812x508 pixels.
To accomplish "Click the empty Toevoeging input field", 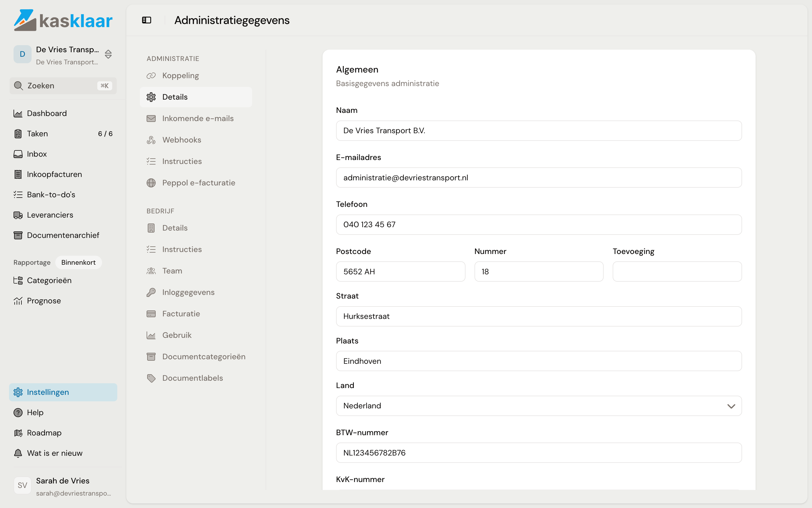I will (x=677, y=272).
